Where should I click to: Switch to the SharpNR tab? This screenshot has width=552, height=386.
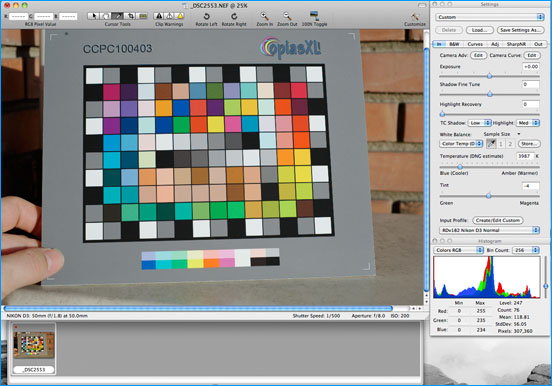pos(516,44)
